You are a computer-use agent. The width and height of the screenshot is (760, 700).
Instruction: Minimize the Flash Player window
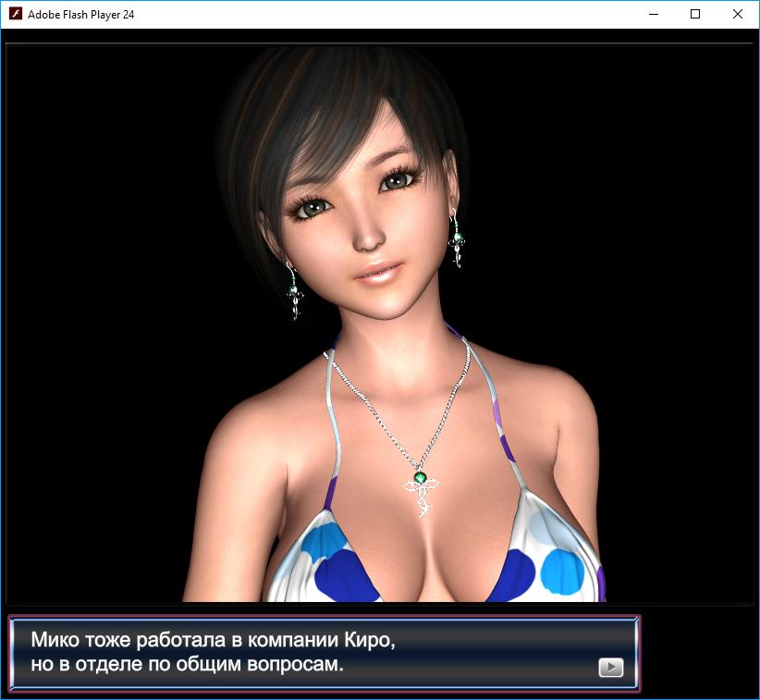(x=653, y=14)
